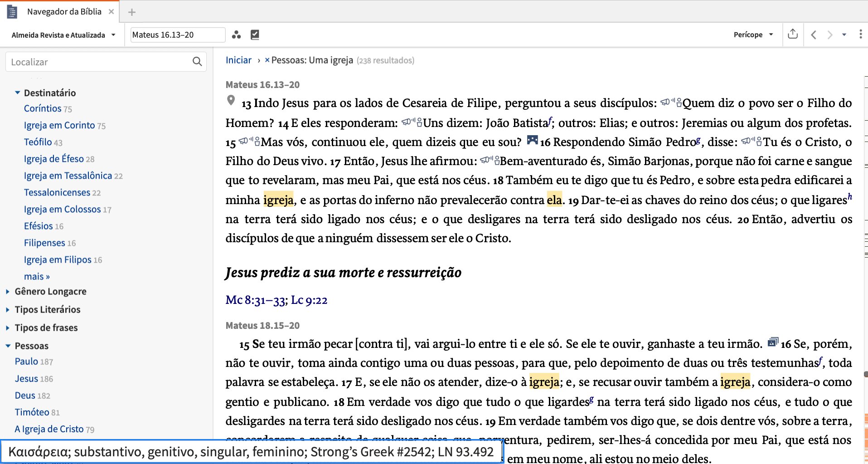Open the Lc 9:22 cross-reference
The image size is (868, 464).
[x=309, y=300]
